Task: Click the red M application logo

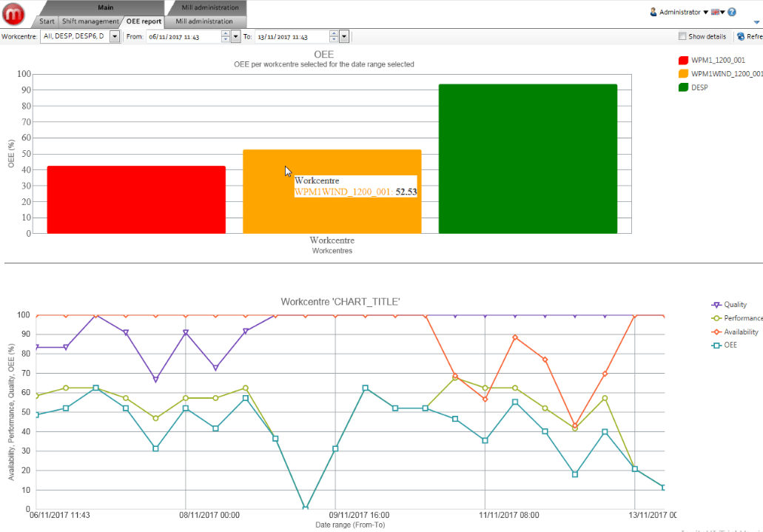Action: point(14,13)
